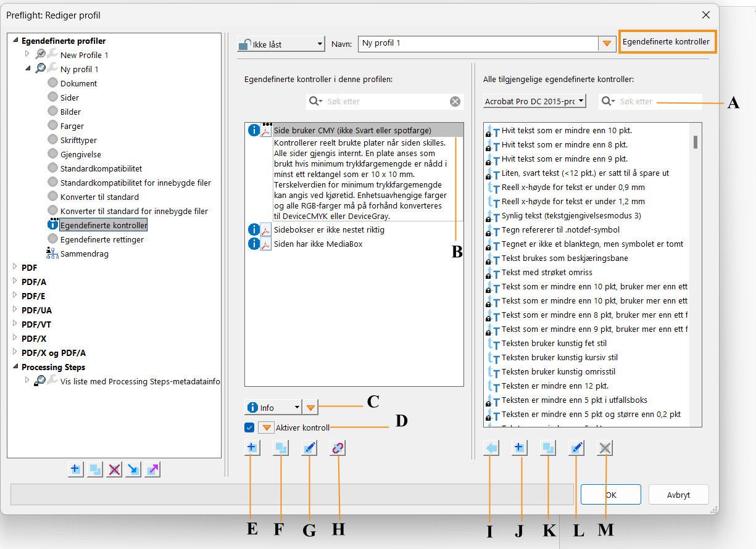The width and height of the screenshot is (756, 549).
Task: Duplicate selected check in profile checks list
Action: 281,448
